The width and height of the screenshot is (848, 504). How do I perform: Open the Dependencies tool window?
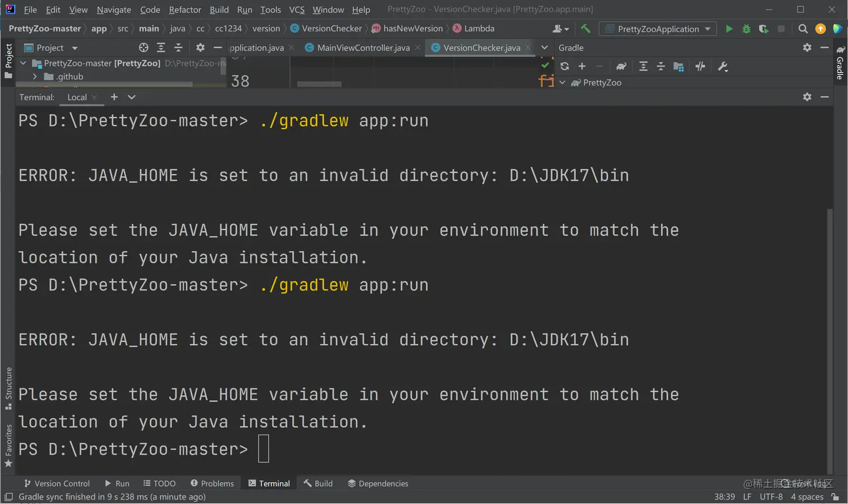pos(378,483)
